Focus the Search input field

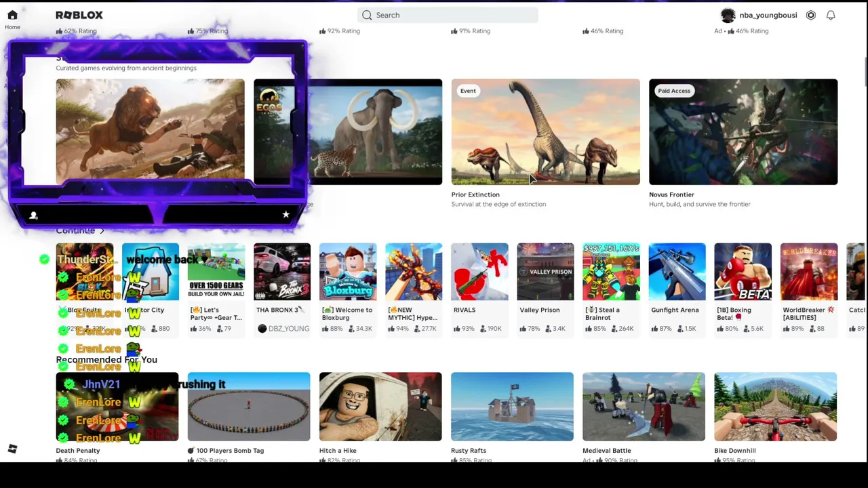(x=448, y=15)
